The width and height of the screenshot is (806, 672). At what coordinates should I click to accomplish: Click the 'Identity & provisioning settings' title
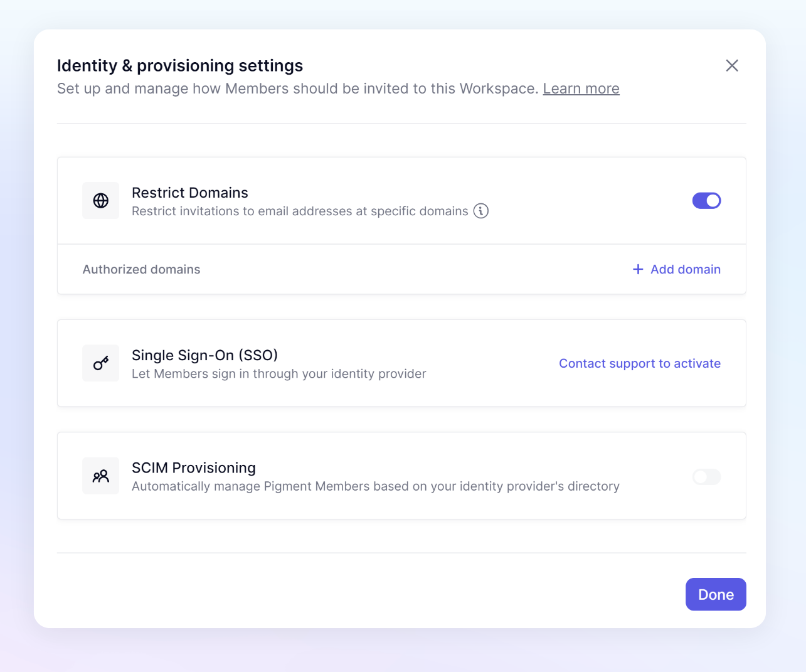(180, 66)
